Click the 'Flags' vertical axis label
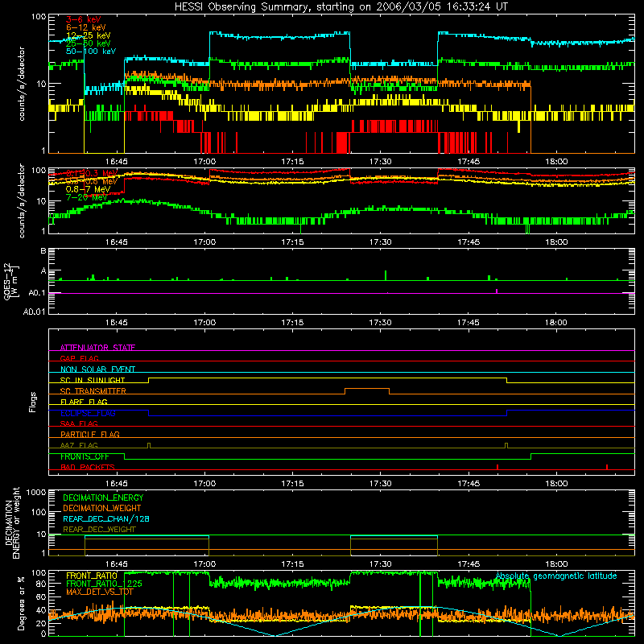Viewport: 644px width, 644px height. pos(33,402)
